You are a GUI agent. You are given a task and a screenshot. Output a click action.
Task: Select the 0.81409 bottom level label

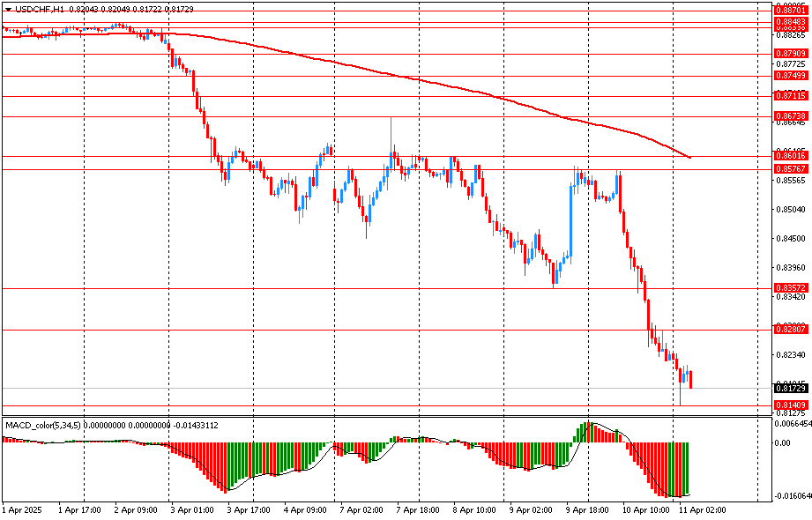pos(790,405)
